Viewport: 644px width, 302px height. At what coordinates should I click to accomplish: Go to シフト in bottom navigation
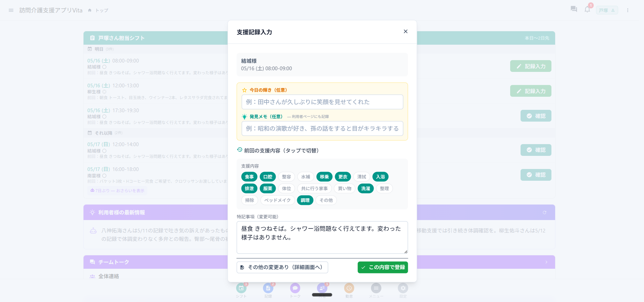[241, 290]
